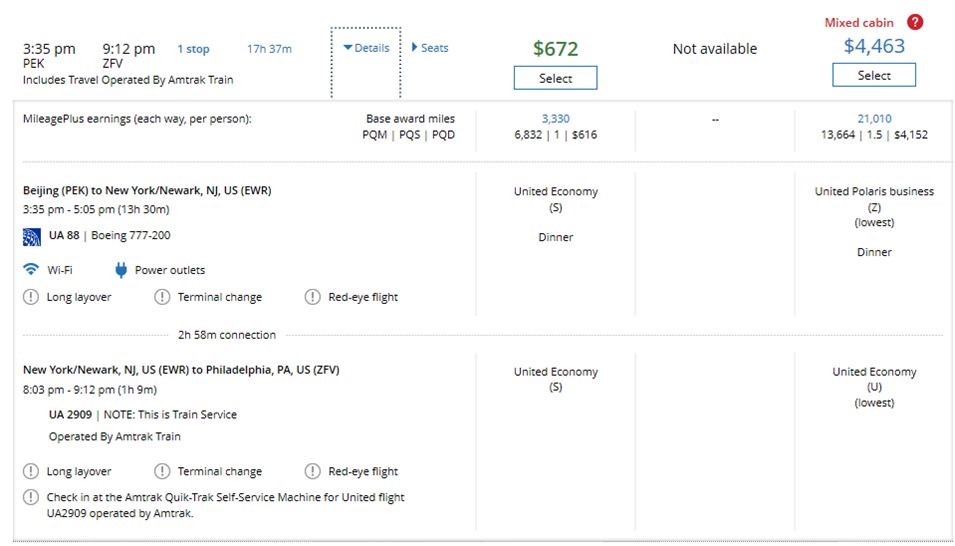Open the 1 stop link

[193, 49]
